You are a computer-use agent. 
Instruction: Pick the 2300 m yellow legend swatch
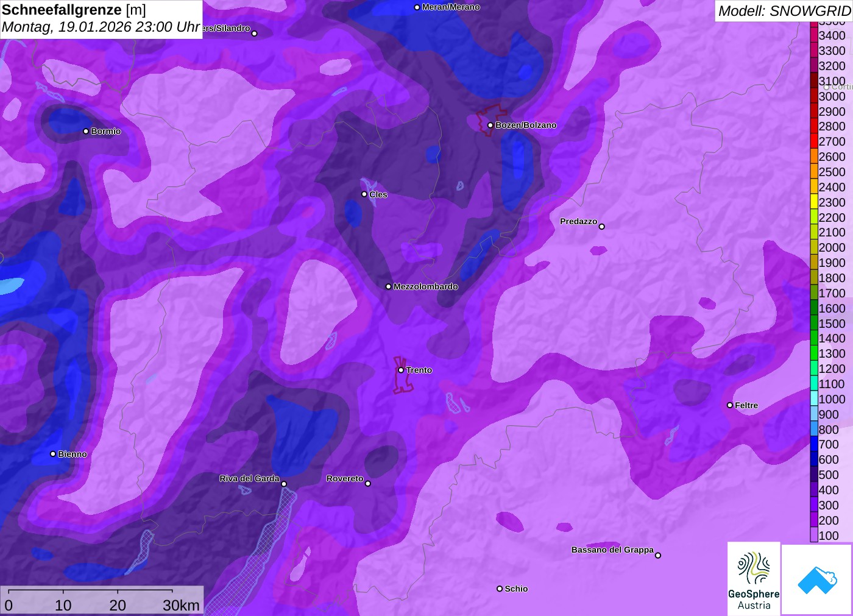click(814, 202)
